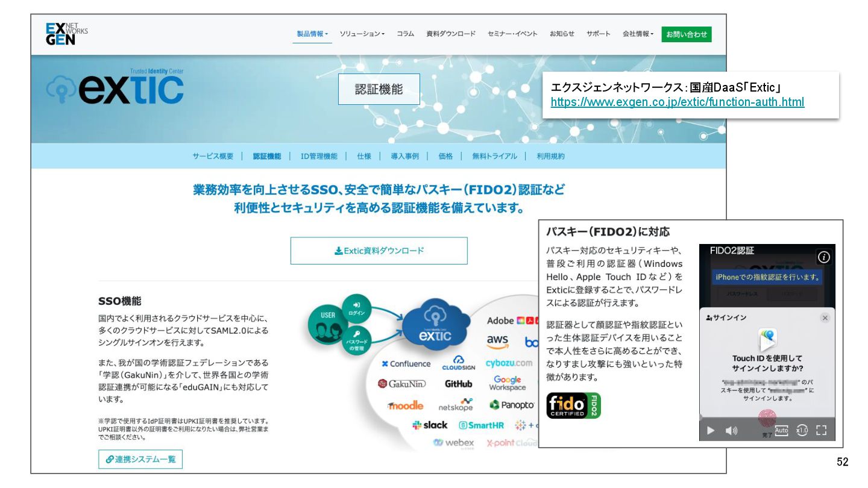Click the FIDO2 Certified badge

pos(574,405)
